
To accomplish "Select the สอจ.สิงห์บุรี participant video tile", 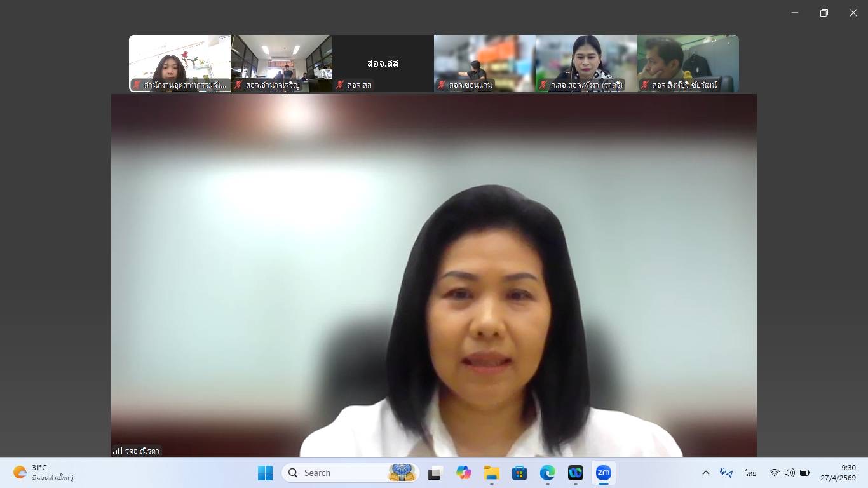I will point(688,63).
